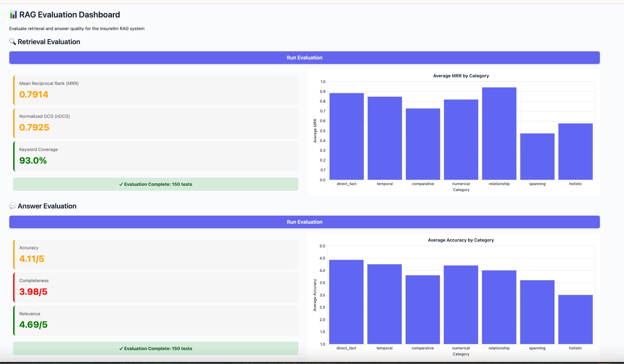
Task: Click the direct_fact axis label under the MRR chart
Action: [346, 184]
